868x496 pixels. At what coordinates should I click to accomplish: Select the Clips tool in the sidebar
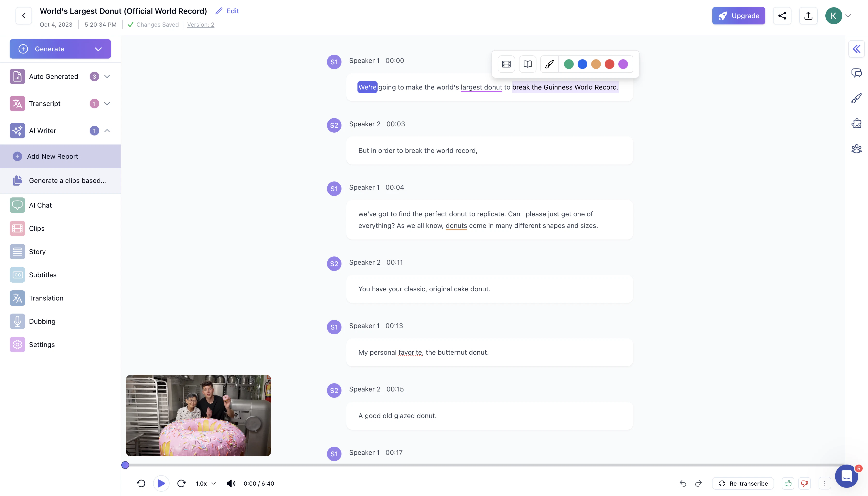[37, 228]
